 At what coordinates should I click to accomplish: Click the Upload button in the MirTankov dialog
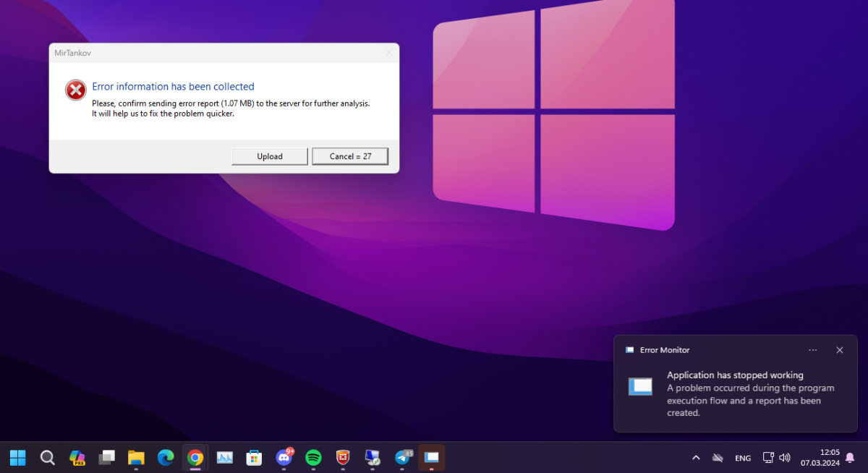(x=270, y=156)
